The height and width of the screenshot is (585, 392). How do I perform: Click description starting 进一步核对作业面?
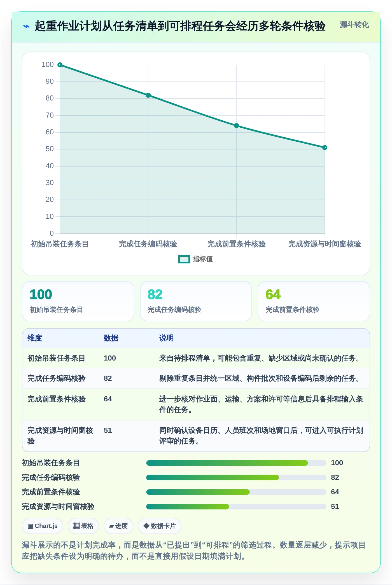[261, 404]
